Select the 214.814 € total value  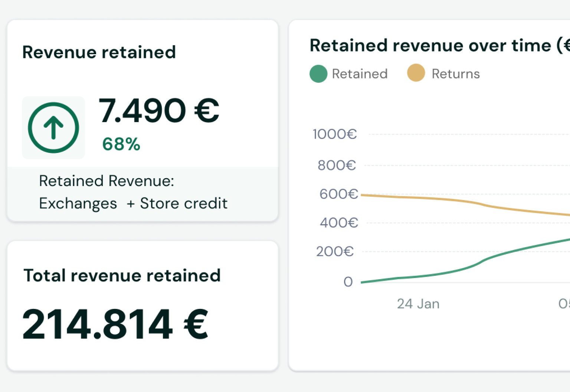point(115,325)
